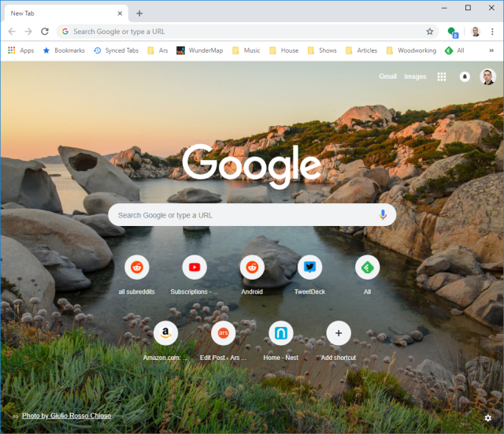Open the customize page gear icon
The height and width of the screenshot is (434, 504).
(488, 417)
